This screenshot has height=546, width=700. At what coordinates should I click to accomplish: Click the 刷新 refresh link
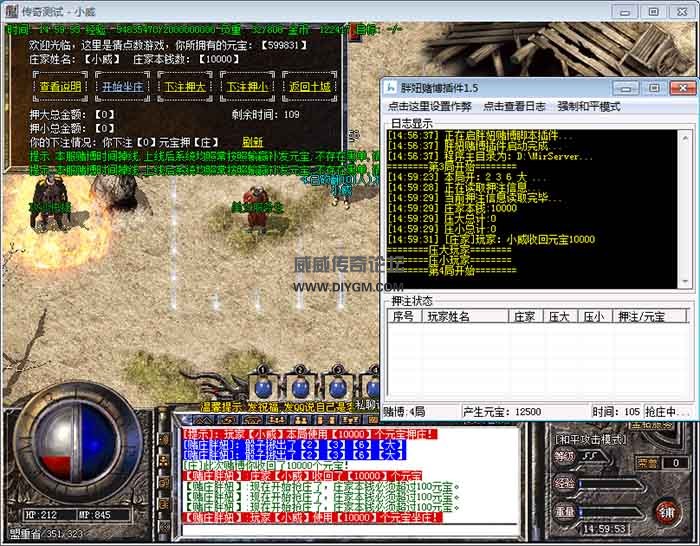click(253, 142)
